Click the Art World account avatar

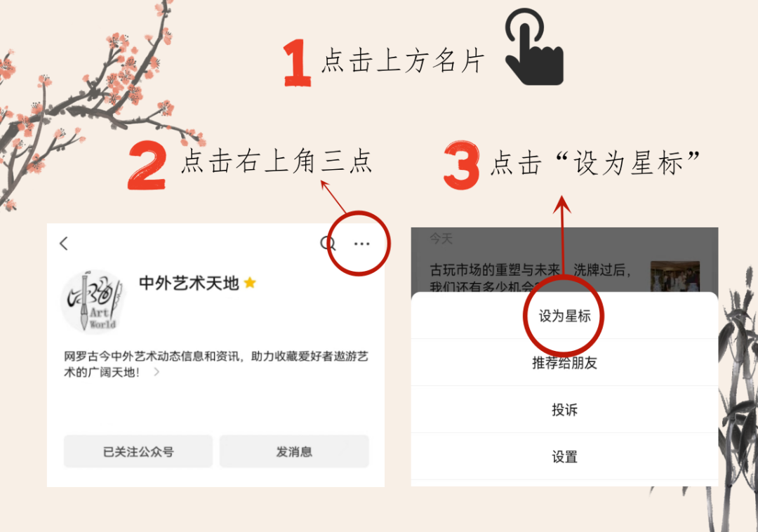[x=93, y=302]
